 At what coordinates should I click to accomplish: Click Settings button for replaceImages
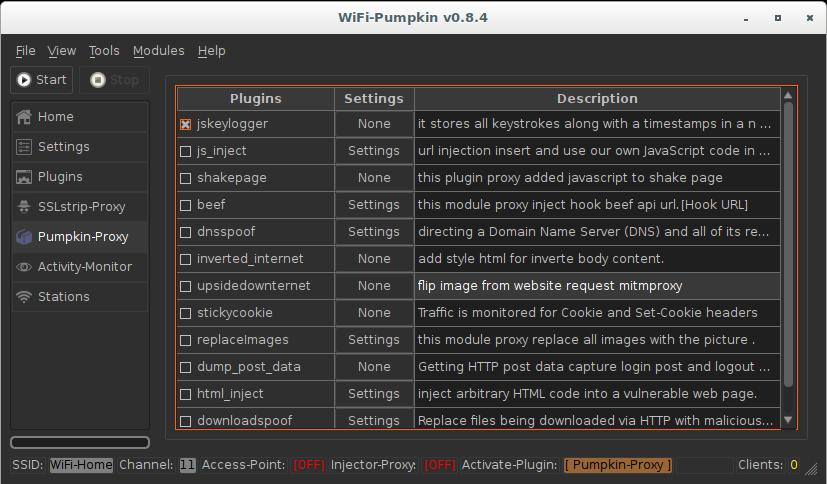click(x=374, y=340)
